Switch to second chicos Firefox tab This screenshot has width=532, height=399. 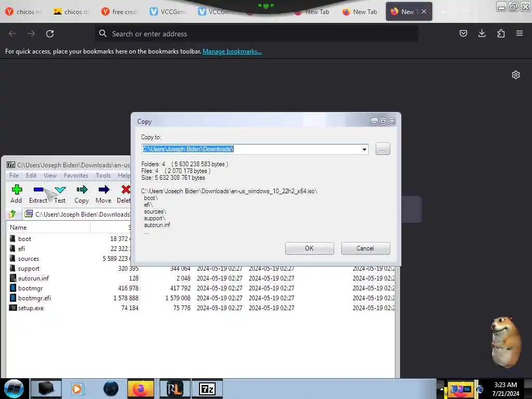point(72,12)
